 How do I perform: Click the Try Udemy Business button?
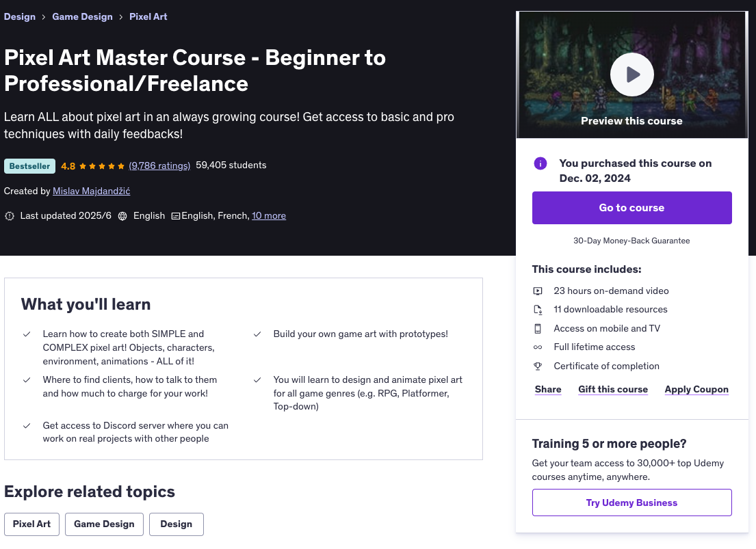click(x=631, y=503)
